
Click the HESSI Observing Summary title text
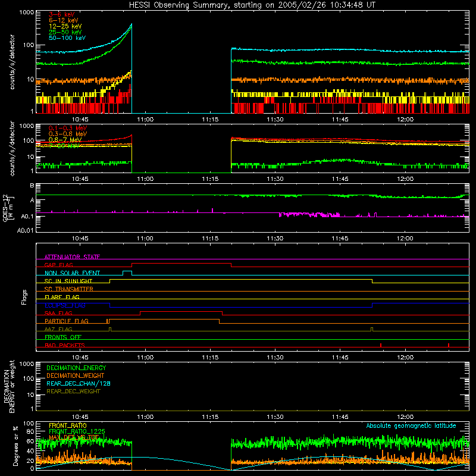tap(252, 5)
